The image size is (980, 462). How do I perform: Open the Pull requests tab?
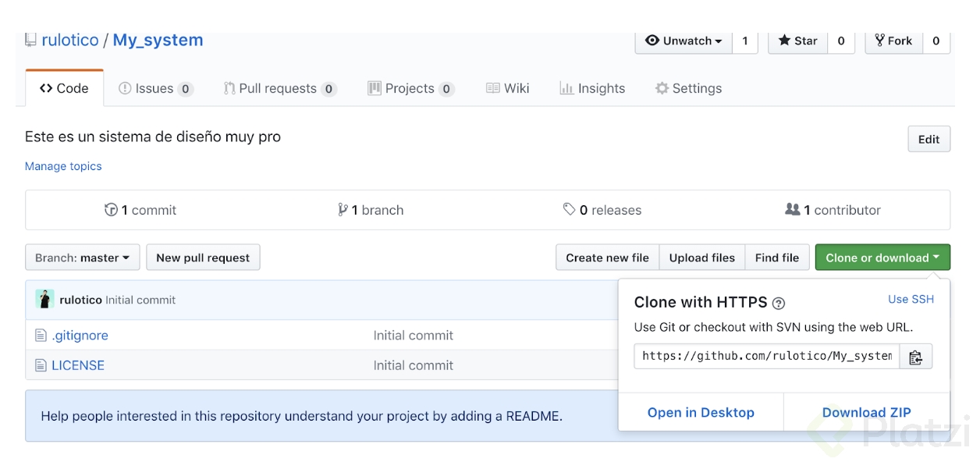tap(280, 89)
